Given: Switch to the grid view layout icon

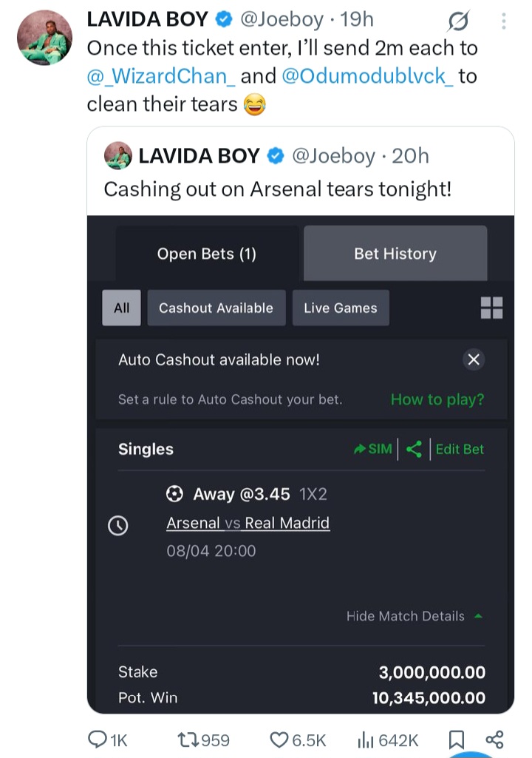Looking at the screenshot, I should (491, 308).
